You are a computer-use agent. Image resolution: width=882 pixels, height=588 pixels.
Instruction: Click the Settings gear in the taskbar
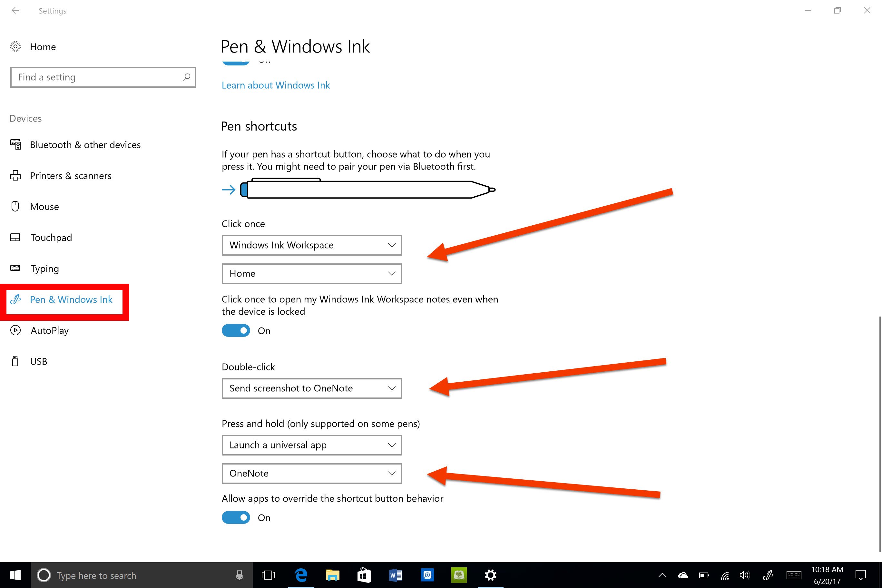click(491, 575)
